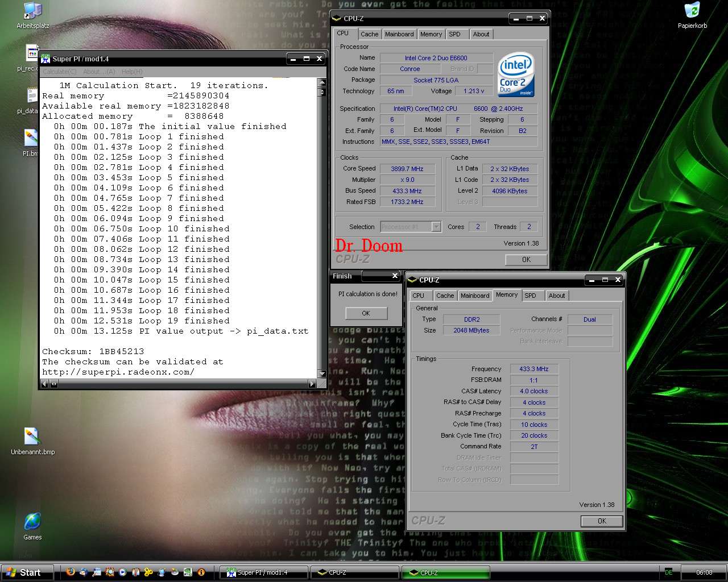Switch to Super PI / mod1.4 taskbar button

(x=264, y=572)
